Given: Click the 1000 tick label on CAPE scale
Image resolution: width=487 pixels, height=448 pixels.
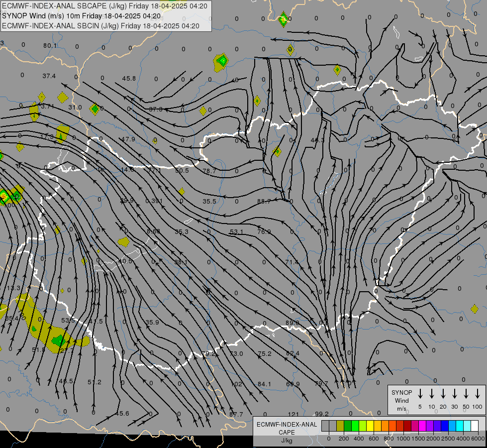Looking at the screenshot, I should pos(403,439).
